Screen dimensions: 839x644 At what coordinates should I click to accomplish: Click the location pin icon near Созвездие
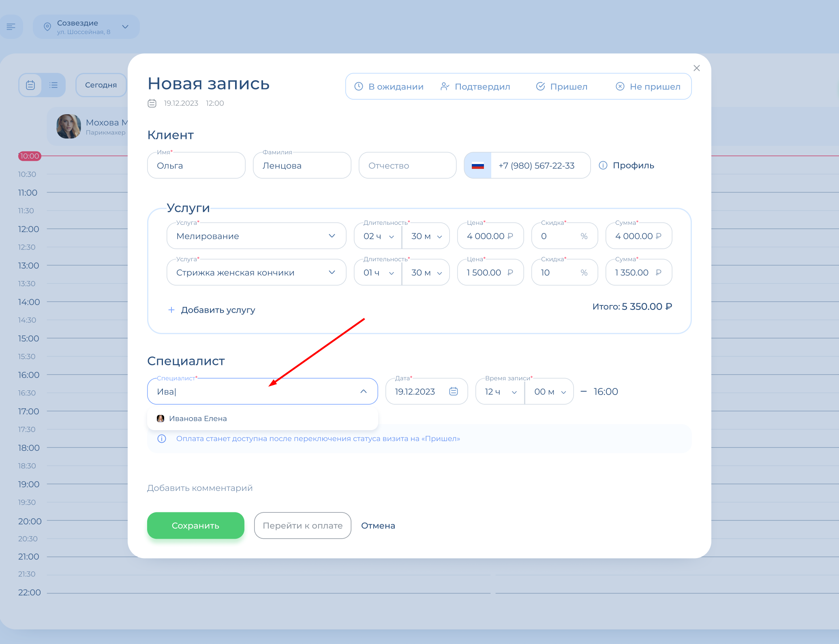point(47,27)
